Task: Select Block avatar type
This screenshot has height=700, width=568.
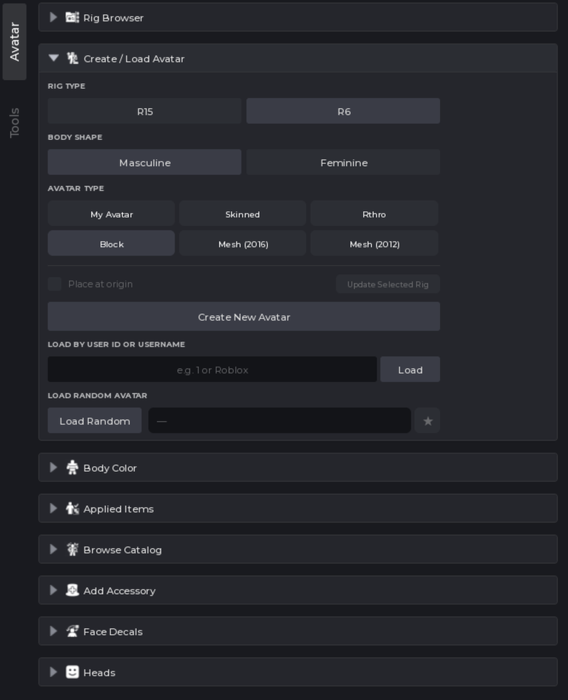Action: click(x=111, y=243)
